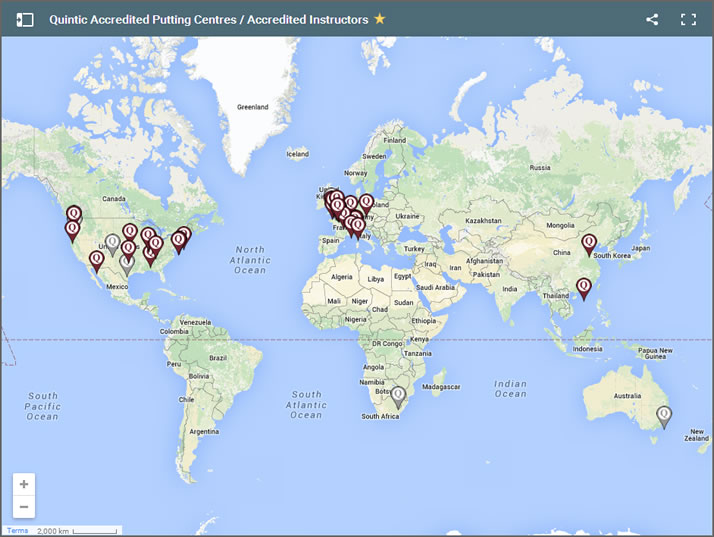Viewport: 714px width, 537px height.
Task: Click the share map icon
Action: (652, 19)
